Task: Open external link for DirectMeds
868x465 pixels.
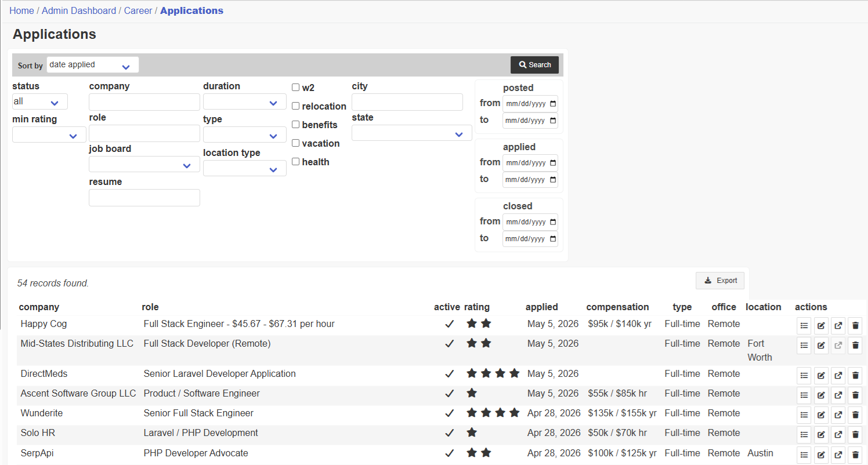Action: (838, 376)
